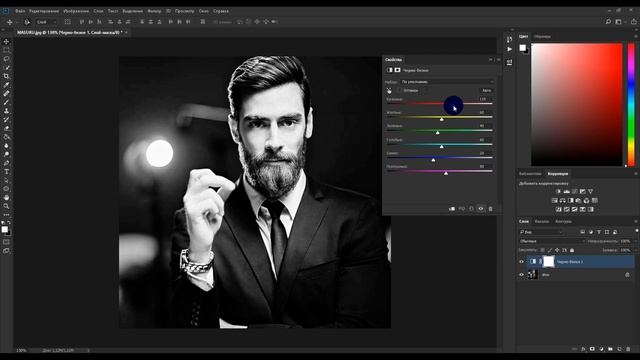The height and width of the screenshot is (360, 640).
Task: Open the Filter menu
Action: coord(154,11)
